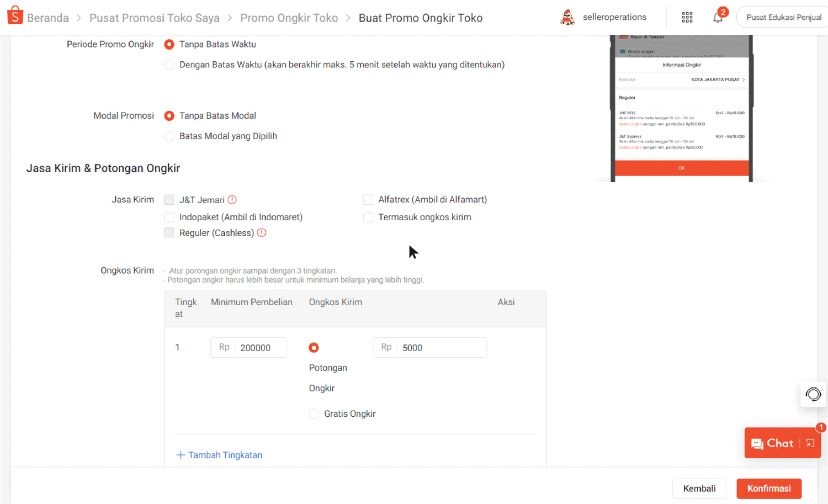Screen dimensions: 828x504
Task: Open the customer support headset icon
Action: [x=813, y=394]
